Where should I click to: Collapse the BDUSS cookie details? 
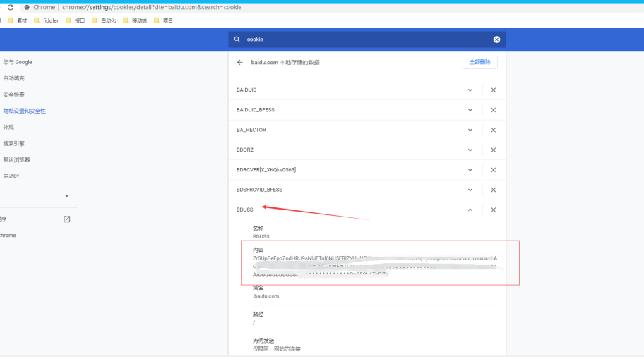(x=470, y=210)
